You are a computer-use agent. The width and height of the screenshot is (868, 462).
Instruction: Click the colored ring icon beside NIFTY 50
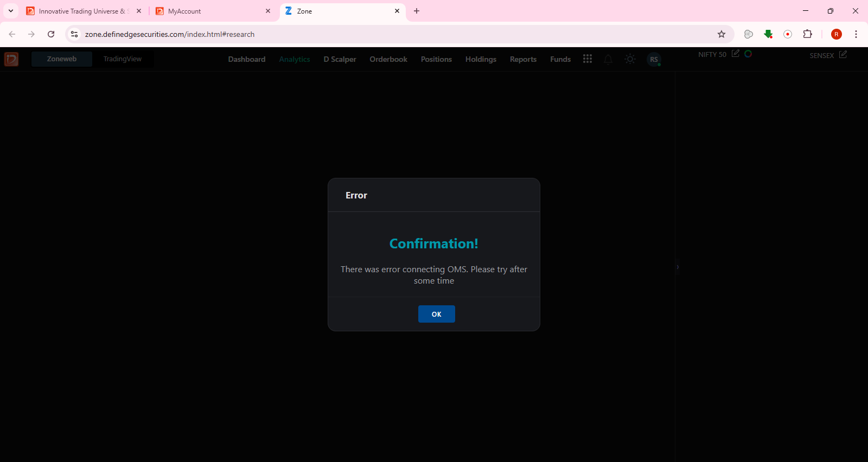[748, 54]
